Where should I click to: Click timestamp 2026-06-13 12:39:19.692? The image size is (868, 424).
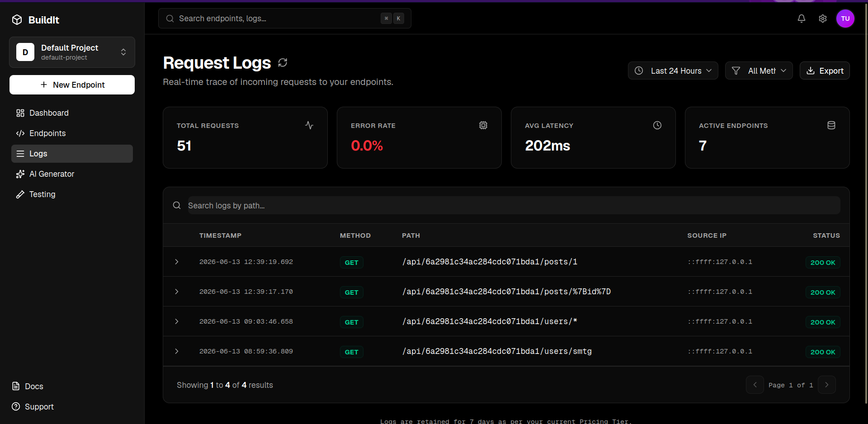[246, 262]
